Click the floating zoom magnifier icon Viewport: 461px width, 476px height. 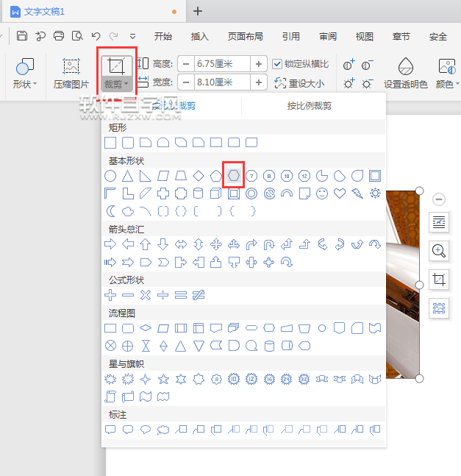(439, 251)
